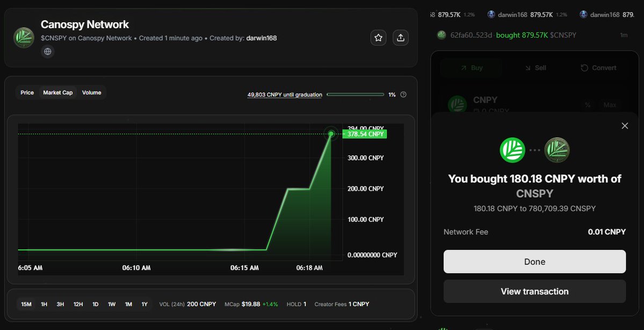
Task: Open View transaction
Action: [534, 291]
